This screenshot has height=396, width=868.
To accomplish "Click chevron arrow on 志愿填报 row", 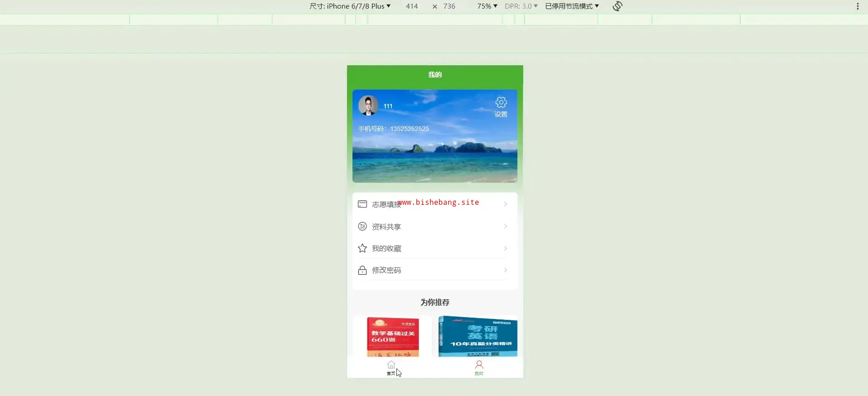I will pyautogui.click(x=506, y=204).
